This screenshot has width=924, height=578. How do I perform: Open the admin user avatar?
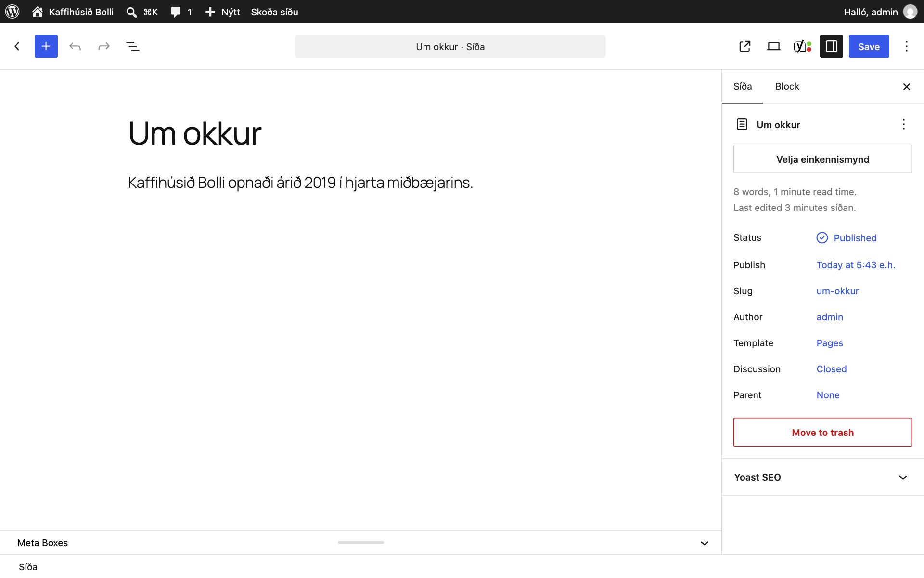pos(910,12)
